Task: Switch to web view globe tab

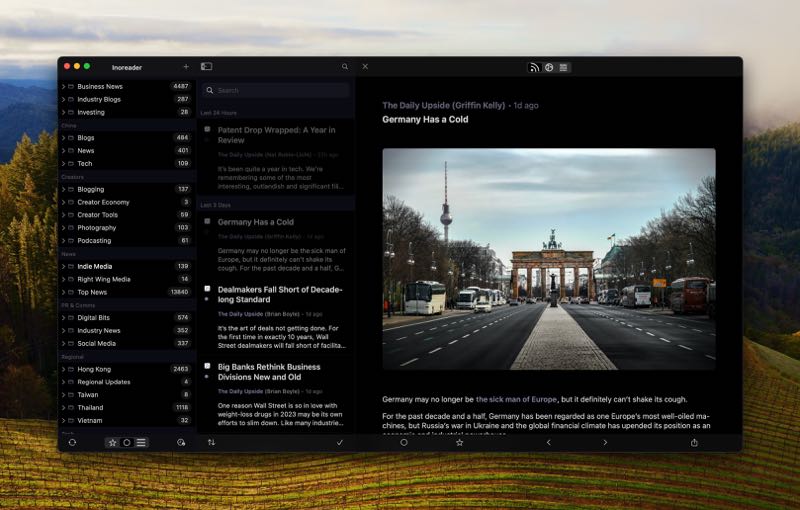Action: coord(549,67)
